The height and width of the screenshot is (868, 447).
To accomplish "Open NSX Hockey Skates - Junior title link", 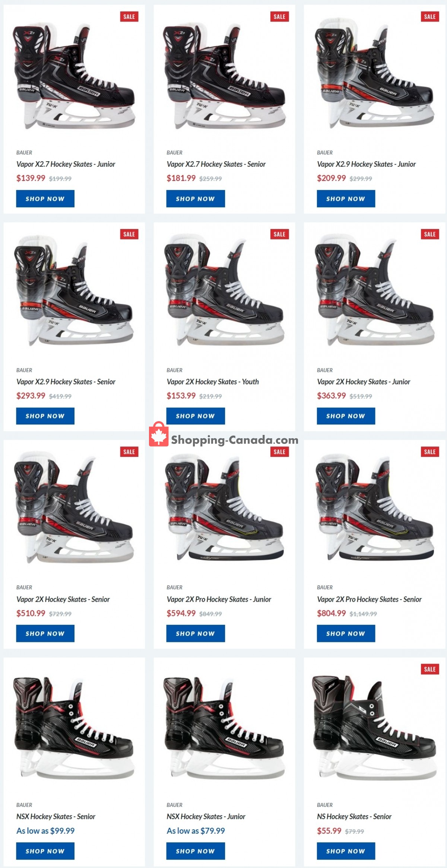I will [206, 817].
